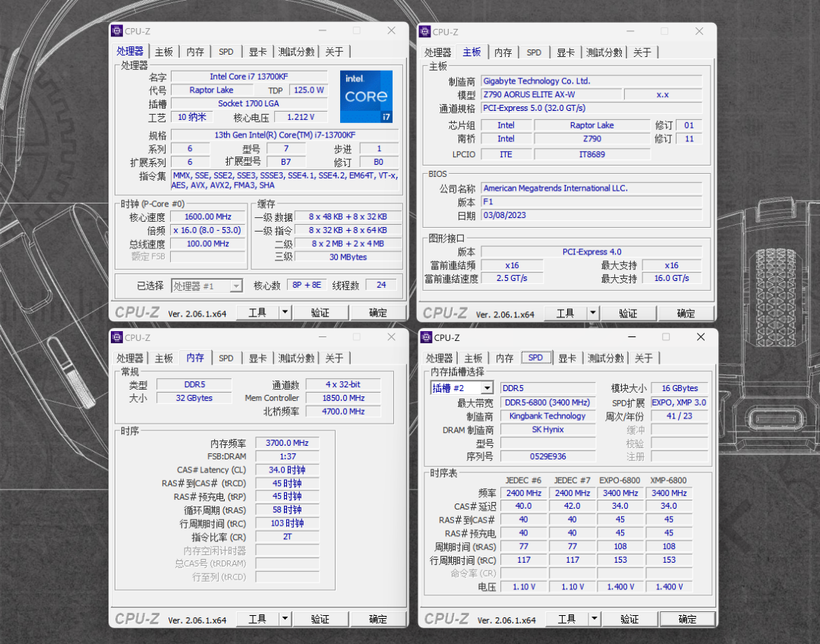Click the CPU-Z app icon in SPD window title bar
Image resolution: width=820 pixels, height=644 pixels.
pyautogui.click(x=426, y=337)
